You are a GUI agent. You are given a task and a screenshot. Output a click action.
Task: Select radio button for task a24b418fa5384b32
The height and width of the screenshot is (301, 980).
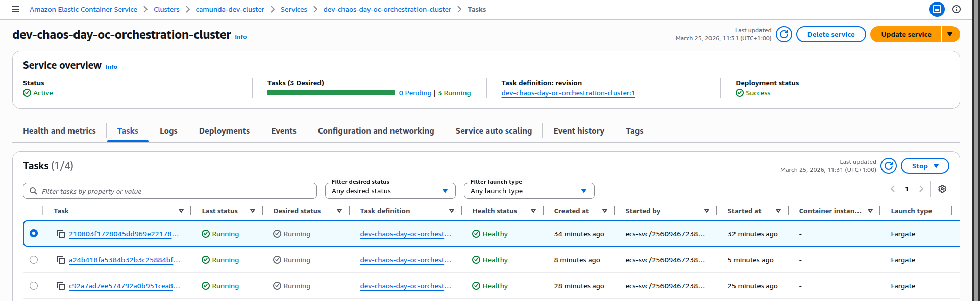[x=34, y=260]
